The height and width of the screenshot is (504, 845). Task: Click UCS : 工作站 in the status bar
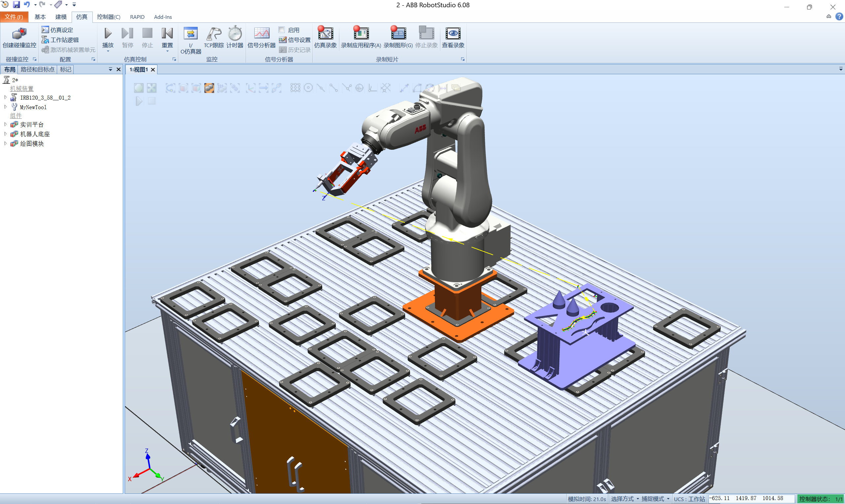(690, 499)
